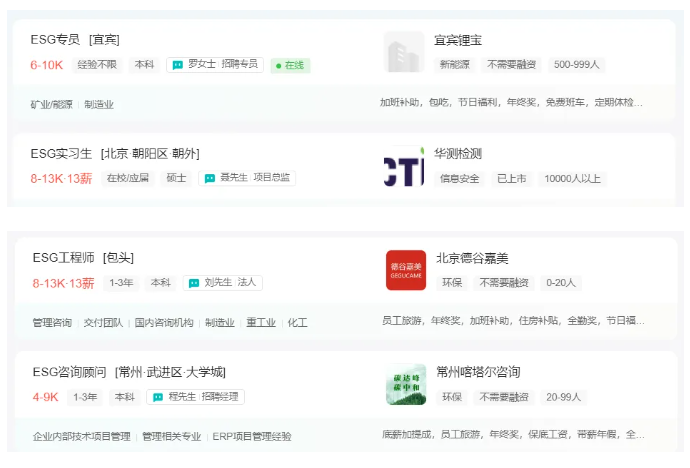Open 北京德谷嘉美 red company logo

coord(405,270)
